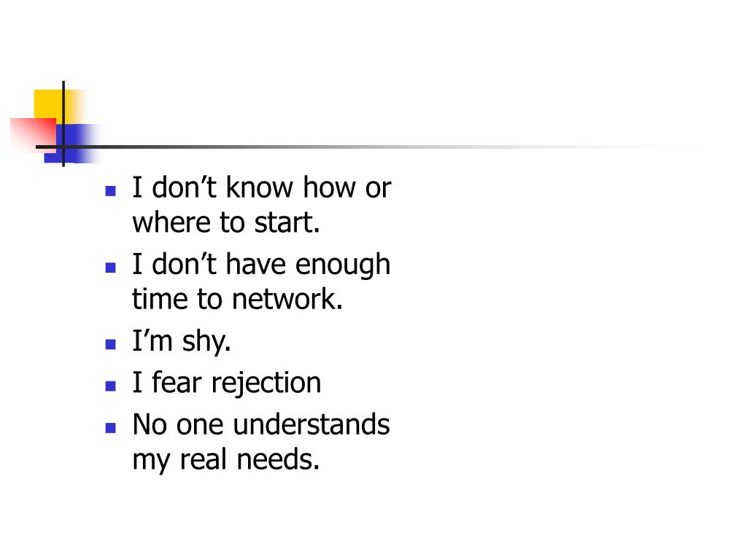Select the bullet next to "I'm shy."
Viewport: 747px width, 560px height.
(x=111, y=344)
